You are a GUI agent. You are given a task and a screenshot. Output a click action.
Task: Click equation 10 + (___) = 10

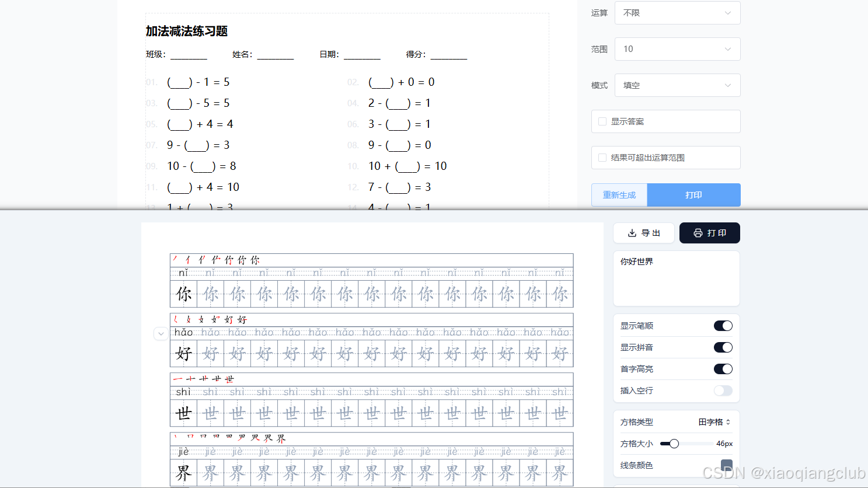[407, 166]
